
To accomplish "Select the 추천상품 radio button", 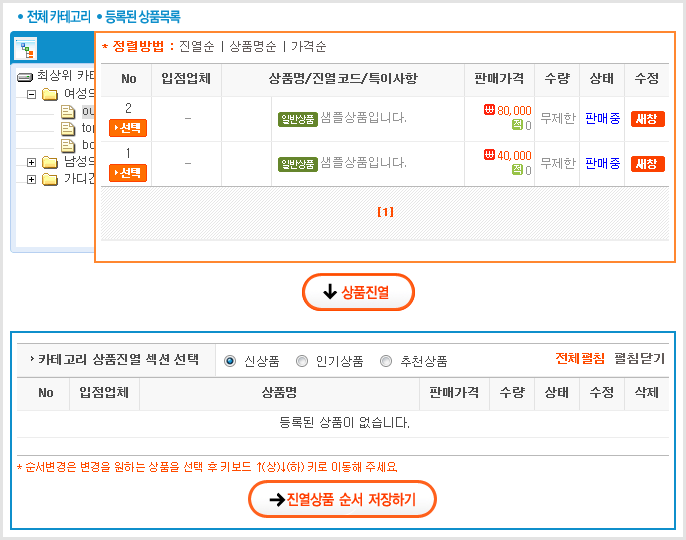I will click(386, 361).
